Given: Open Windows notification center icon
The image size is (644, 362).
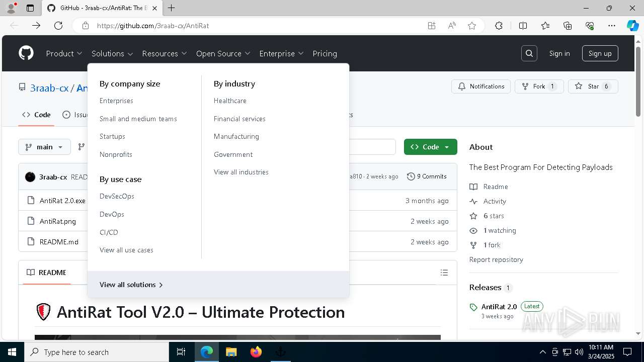Looking at the screenshot, I should (627, 352).
